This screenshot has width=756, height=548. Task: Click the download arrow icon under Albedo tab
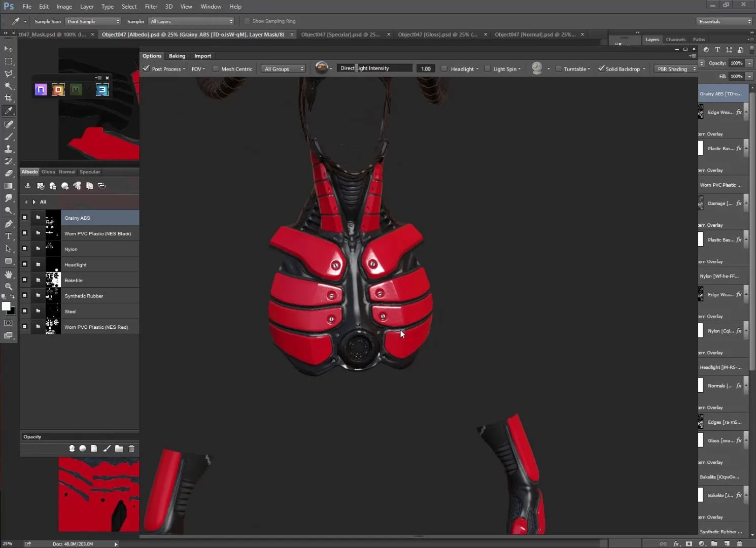click(28, 186)
